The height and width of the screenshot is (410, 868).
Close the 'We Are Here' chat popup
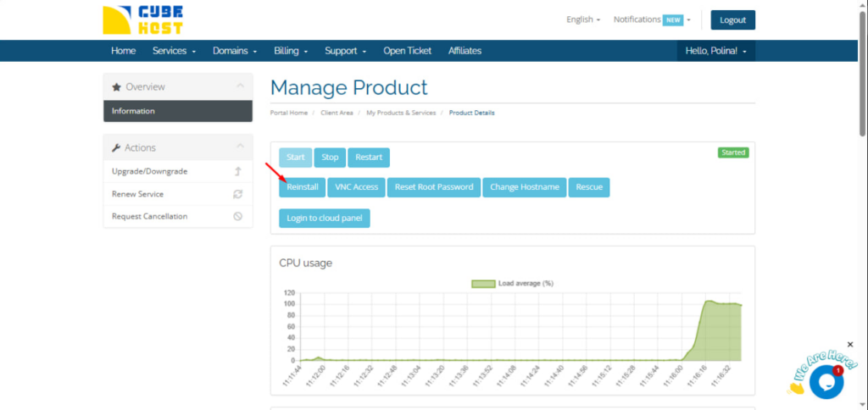pos(850,345)
